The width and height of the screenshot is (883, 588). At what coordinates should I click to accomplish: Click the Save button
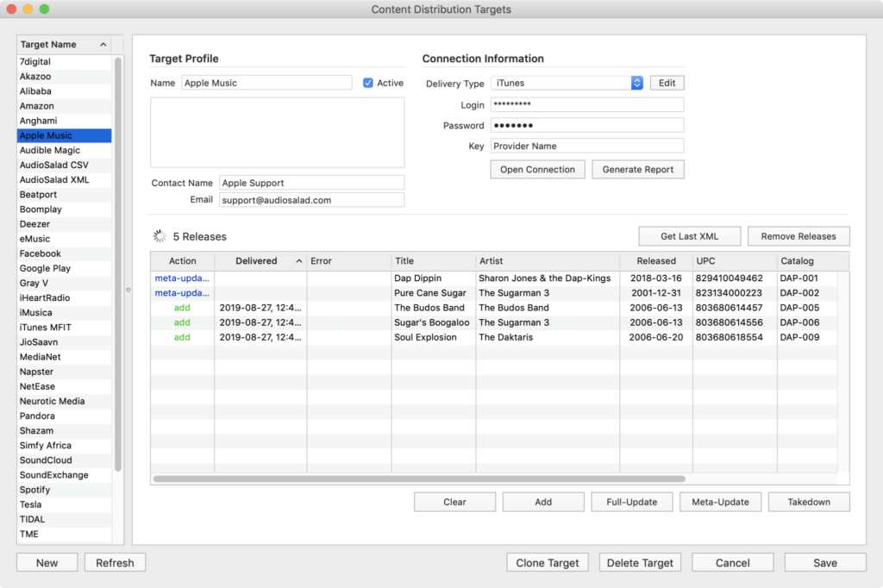825,563
